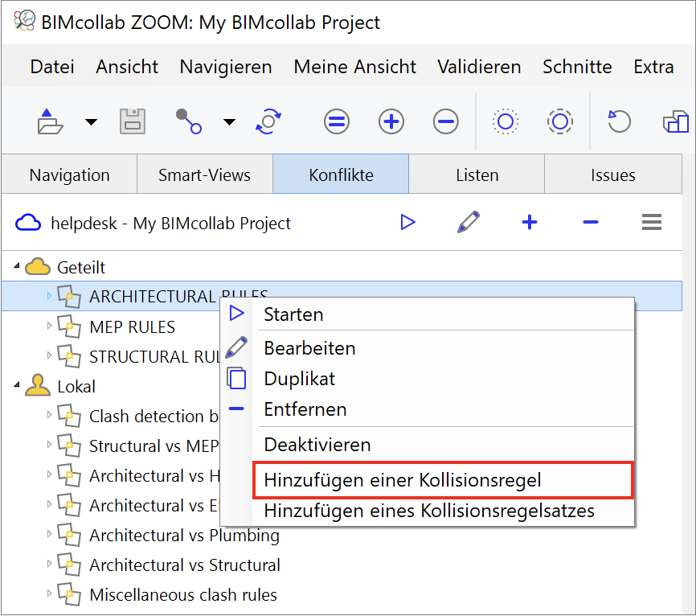
Task: Select the Structural vs MEP rule set
Action: (x=154, y=446)
